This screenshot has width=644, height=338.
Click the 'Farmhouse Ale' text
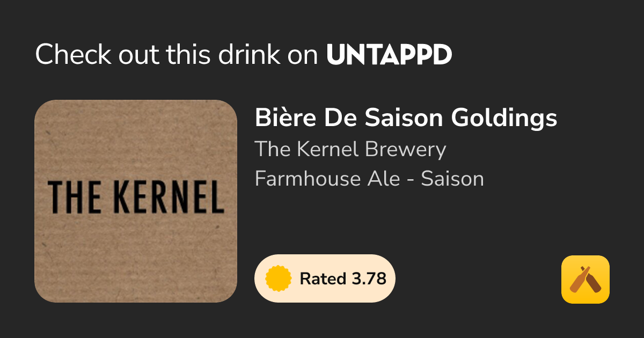point(327,178)
